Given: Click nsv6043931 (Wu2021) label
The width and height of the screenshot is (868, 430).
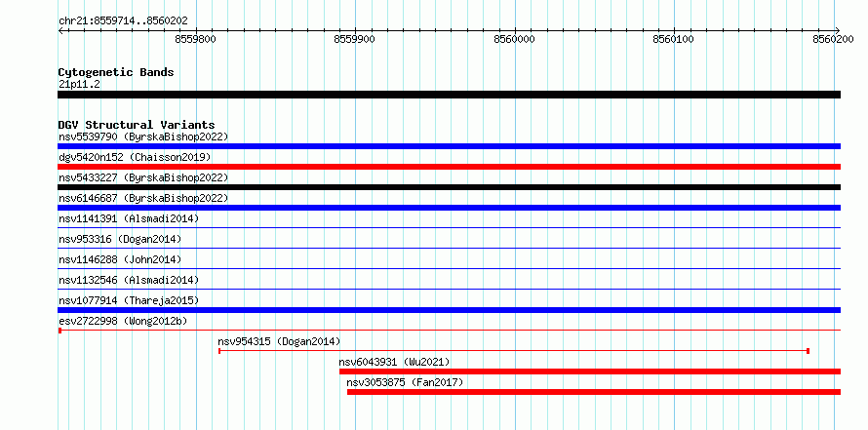Looking at the screenshot, I should pyautogui.click(x=394, y=362).
